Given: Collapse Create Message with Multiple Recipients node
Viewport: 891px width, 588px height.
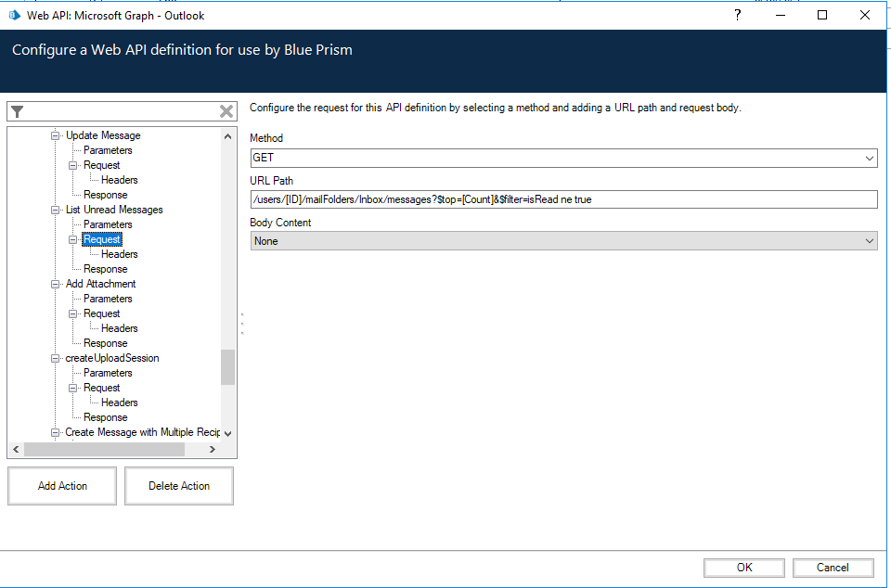Looking at the screenshot, I should coord(55,432).
